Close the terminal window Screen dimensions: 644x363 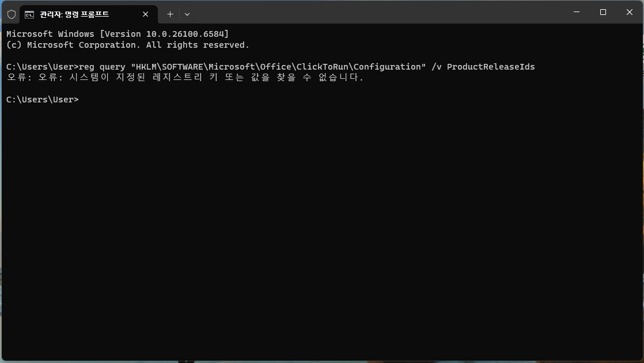[x=629, y=12]
